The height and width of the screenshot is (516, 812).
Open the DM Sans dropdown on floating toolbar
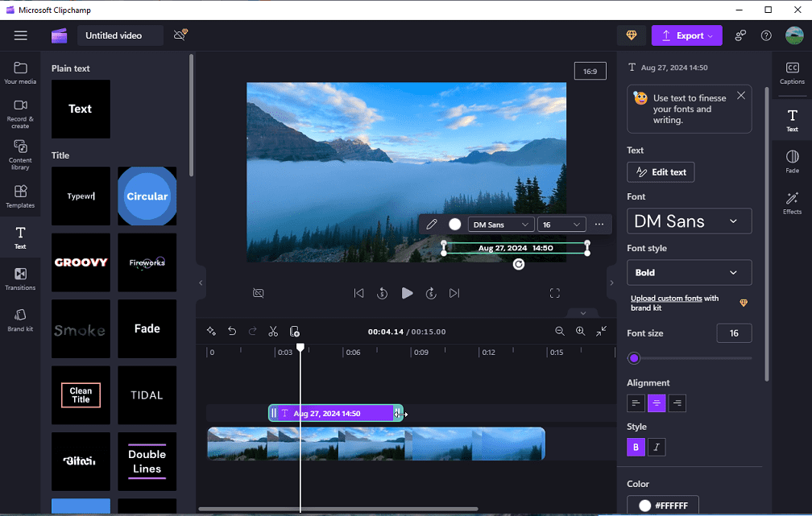(x=501, y=224)
